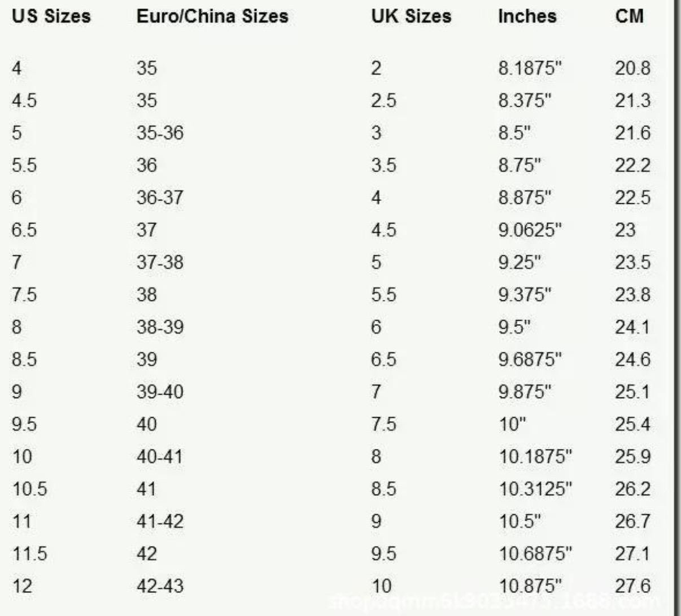Click the CM column header

tap(629, 16)
